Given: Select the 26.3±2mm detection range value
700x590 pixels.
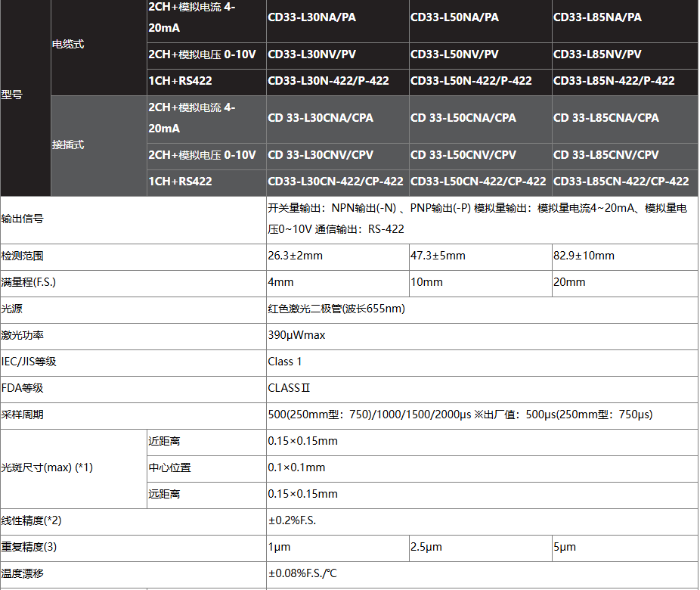Looking at the screenshot, I should tap(295, 256).
